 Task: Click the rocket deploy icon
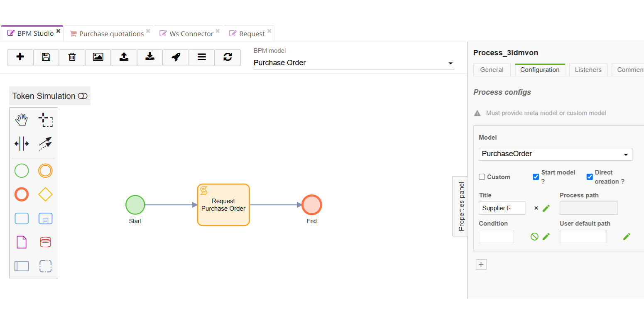tap(176, 57)
